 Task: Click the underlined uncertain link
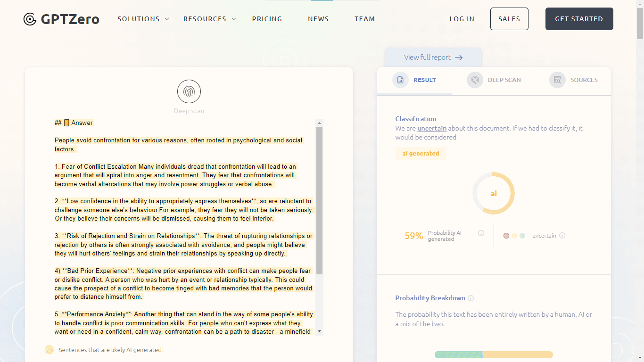pyautogui.click(x=431, y=128)
